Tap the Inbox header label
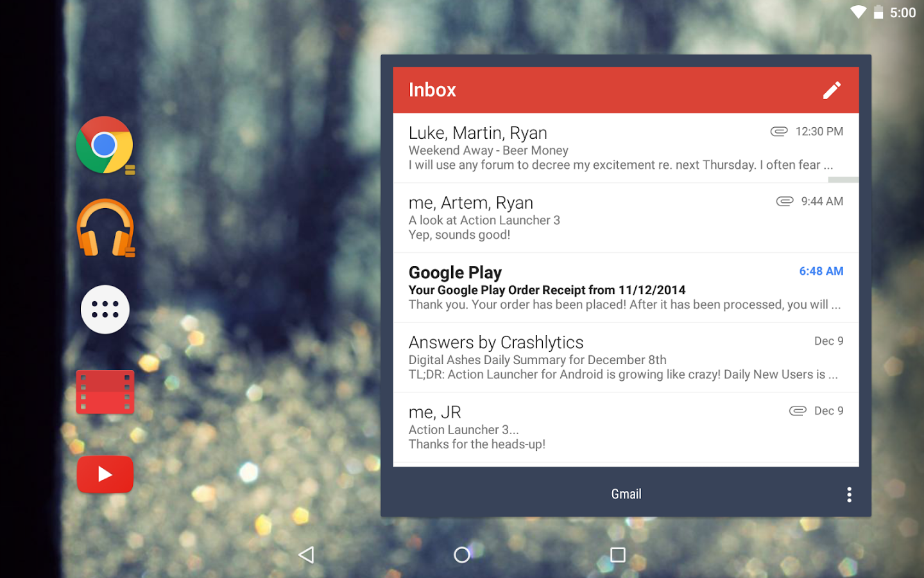 (432, 90)
